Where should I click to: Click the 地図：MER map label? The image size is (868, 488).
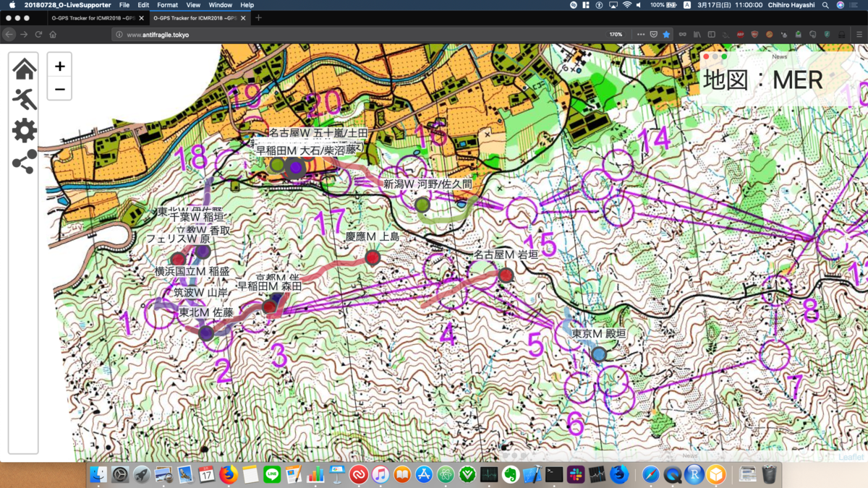point(763,80)
